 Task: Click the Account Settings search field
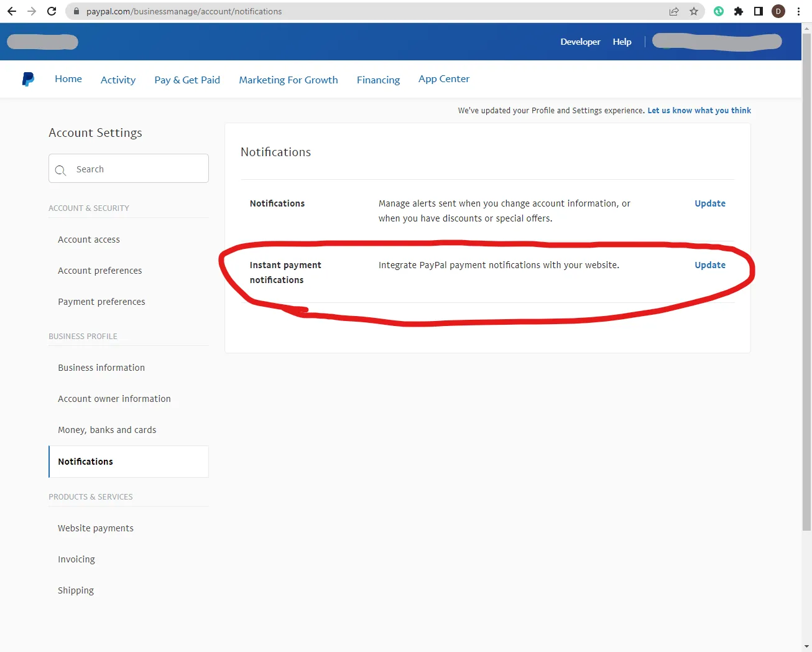[x=129, y=169]
